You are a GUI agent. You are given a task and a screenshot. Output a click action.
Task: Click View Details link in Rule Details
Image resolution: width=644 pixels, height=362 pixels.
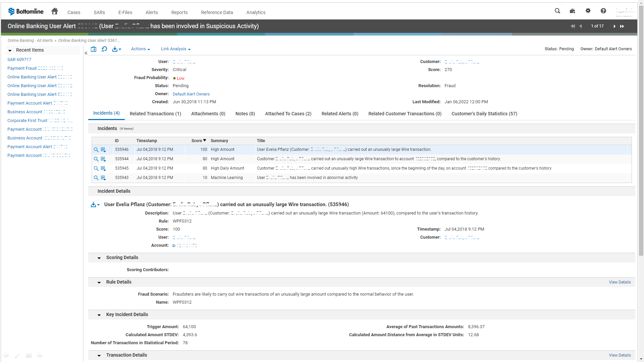tap(620, 282)
